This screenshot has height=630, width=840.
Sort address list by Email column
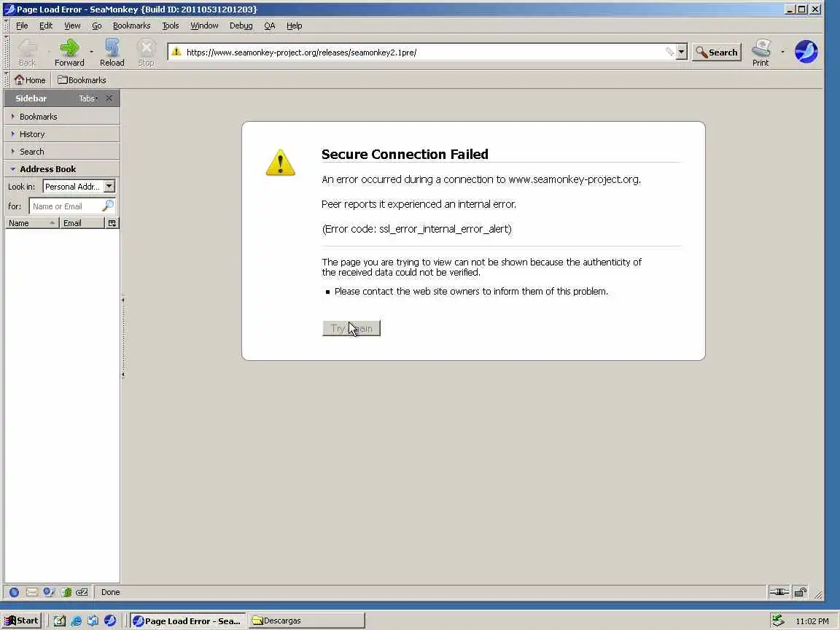pyautogui.click(x=82, y=223)
